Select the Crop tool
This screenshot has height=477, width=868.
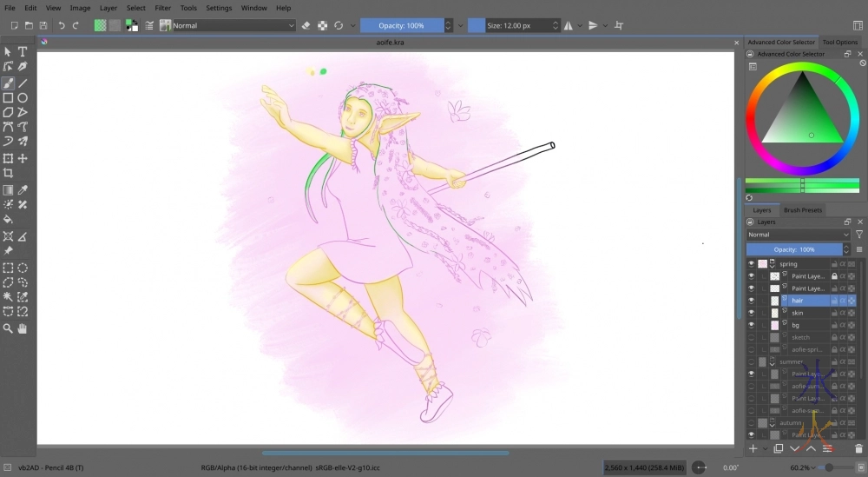8,173
